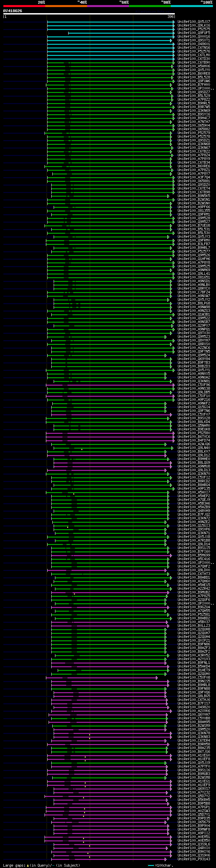Select hit label UniRef100_C6TNS6
The height and width of the screenshot is (868, 216).
[194, 48]
